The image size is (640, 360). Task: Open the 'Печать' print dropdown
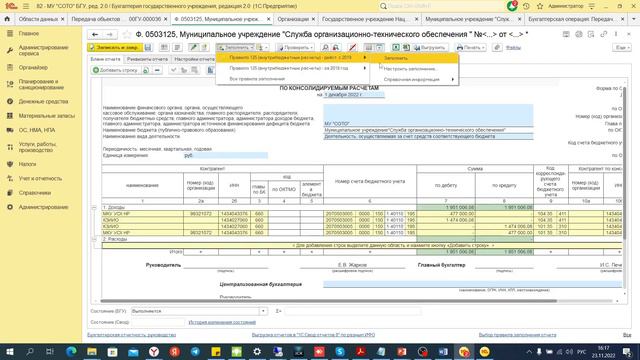coord(471,48)
